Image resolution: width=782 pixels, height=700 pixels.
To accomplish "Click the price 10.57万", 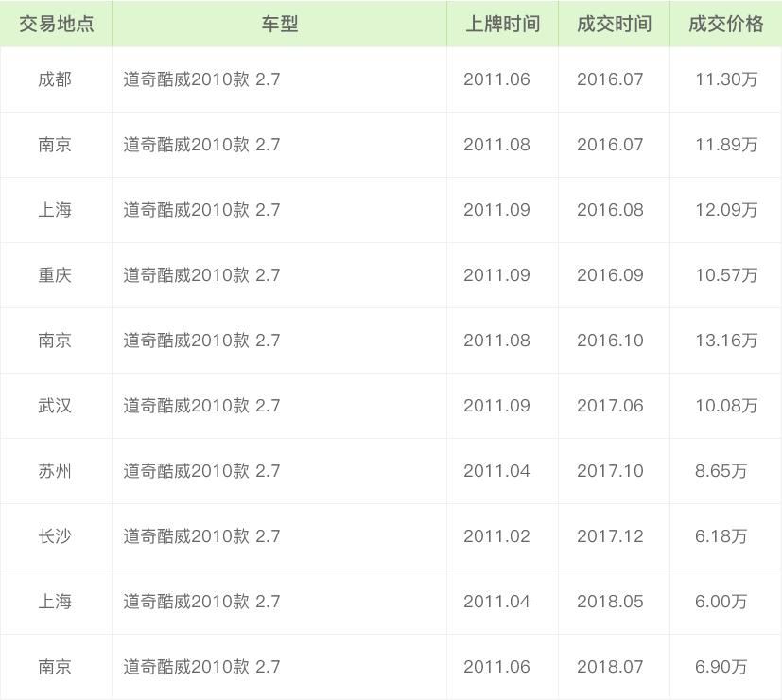I will [x=726, y=275].
